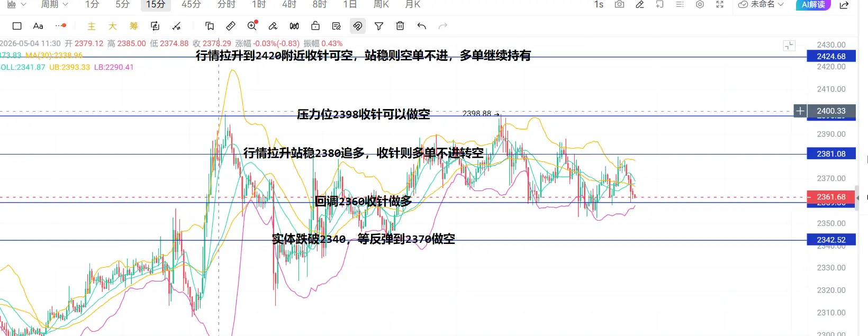
Task: Open the 未命名 layout dropdown
Action: click(x=761, y=4)
